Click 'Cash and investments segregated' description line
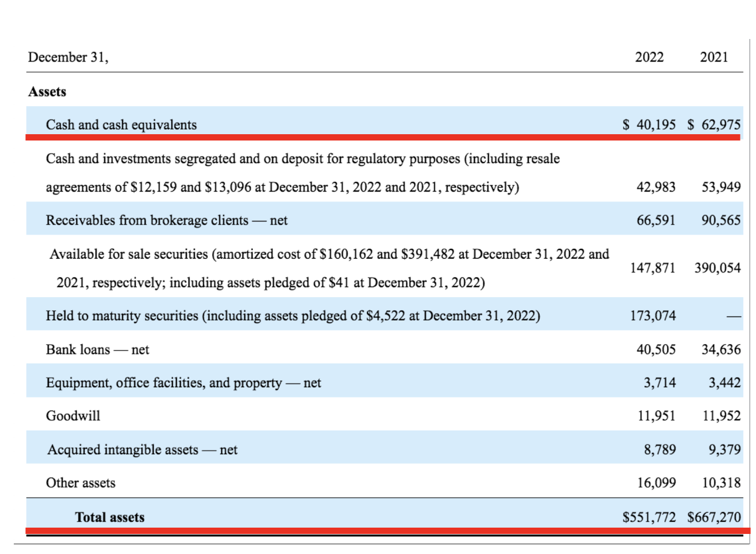Screen dimensions: 756x554 pyautogui.click(x=303, y=159)
